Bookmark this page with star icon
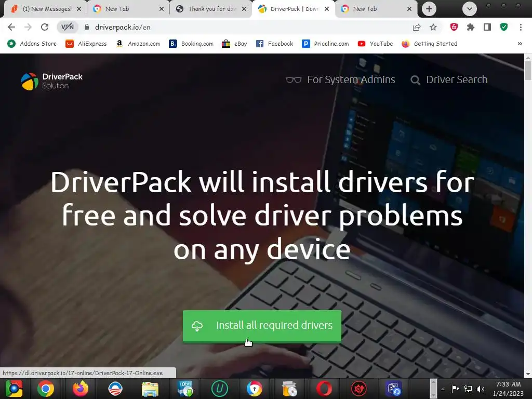The image size is (532, 399). pyautogui.click(x=433, y=27)
